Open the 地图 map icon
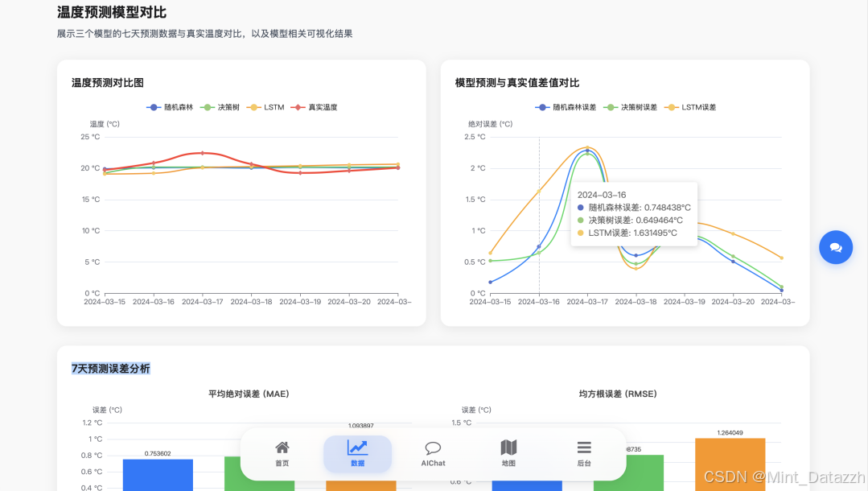 [508, 454]
